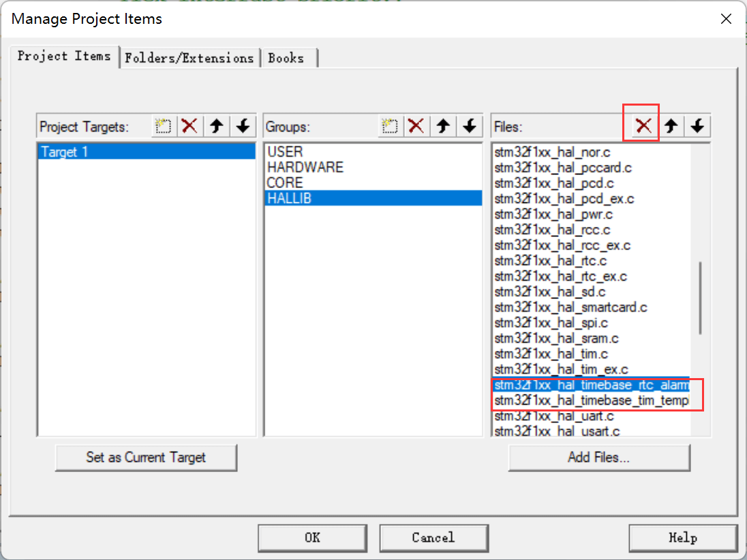Move the project target up
747x560 pixels.
(x=217, y=126)
